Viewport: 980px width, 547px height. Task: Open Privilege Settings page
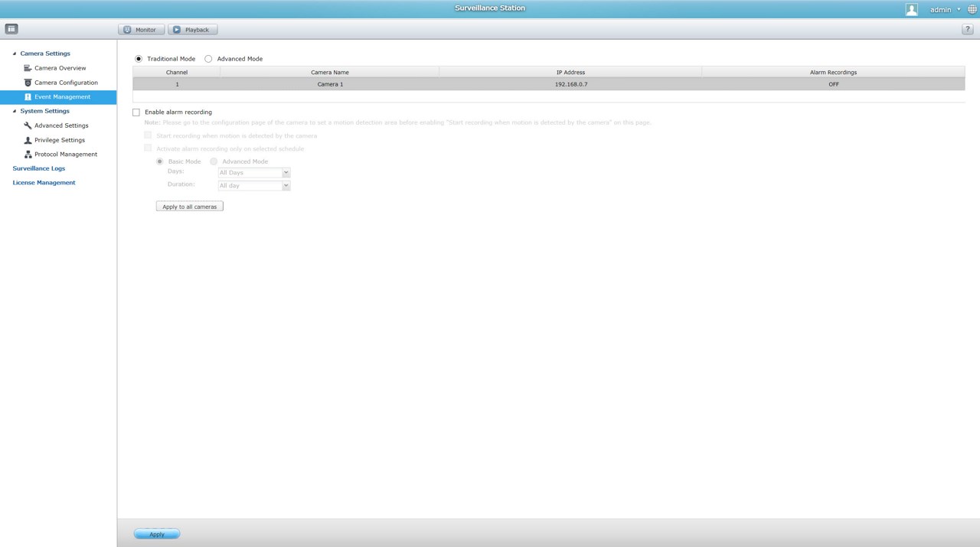pos(60,140)
